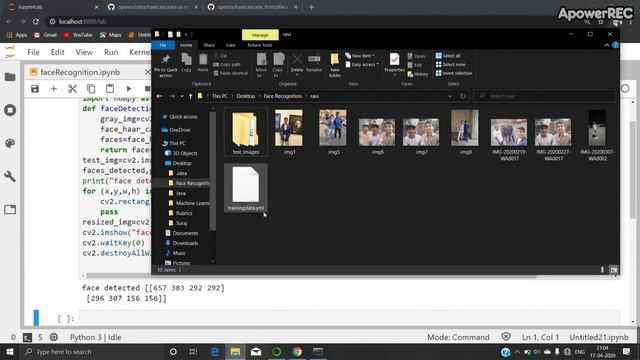Click Invert selection in the ribbon
This screenshot has height=360, width=640.
(x=453, y=73)
